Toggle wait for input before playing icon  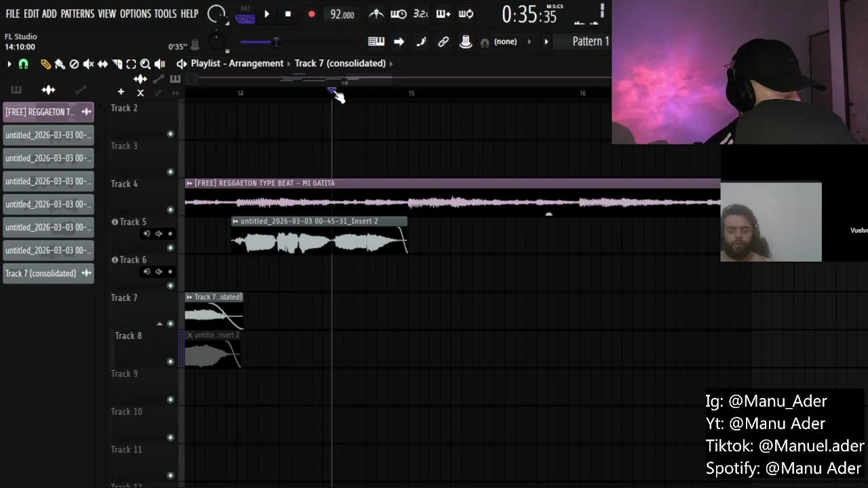[x=399, y=14]
